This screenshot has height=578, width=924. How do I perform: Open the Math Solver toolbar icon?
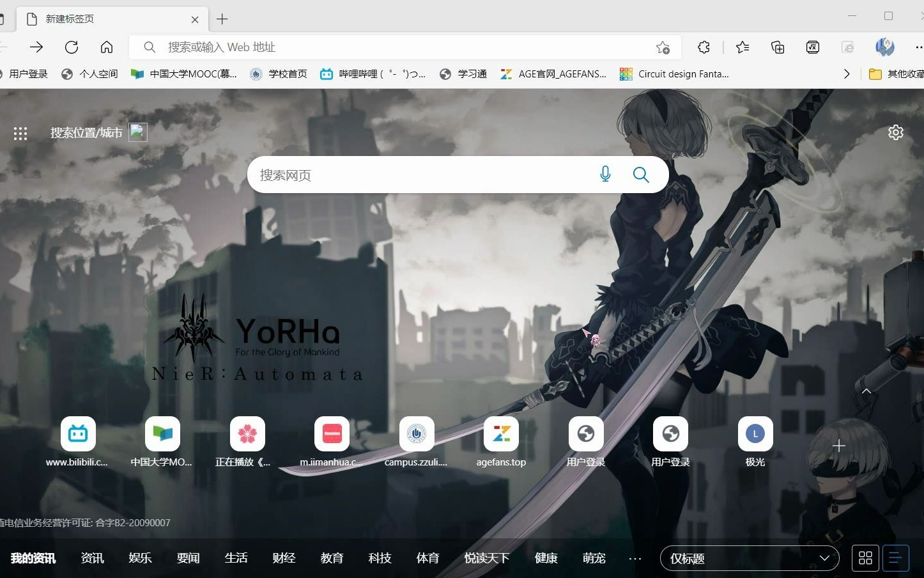pos(812,47)
